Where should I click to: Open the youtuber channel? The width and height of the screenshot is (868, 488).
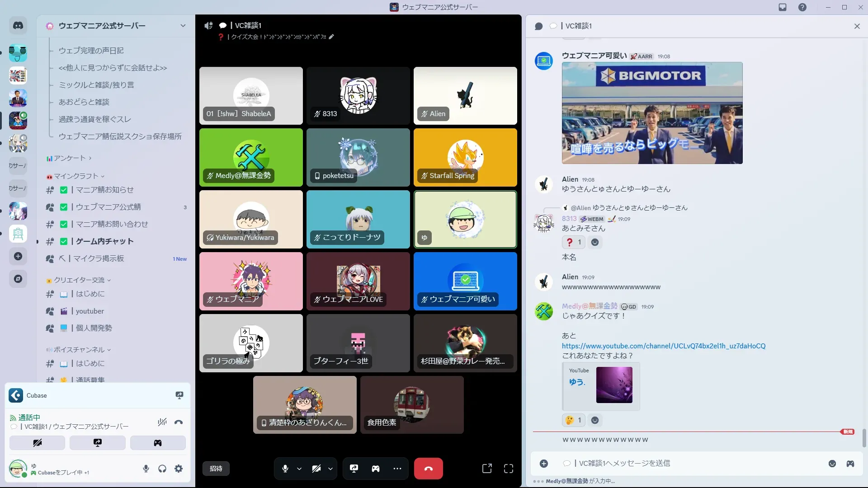click(x=90, y=311)
